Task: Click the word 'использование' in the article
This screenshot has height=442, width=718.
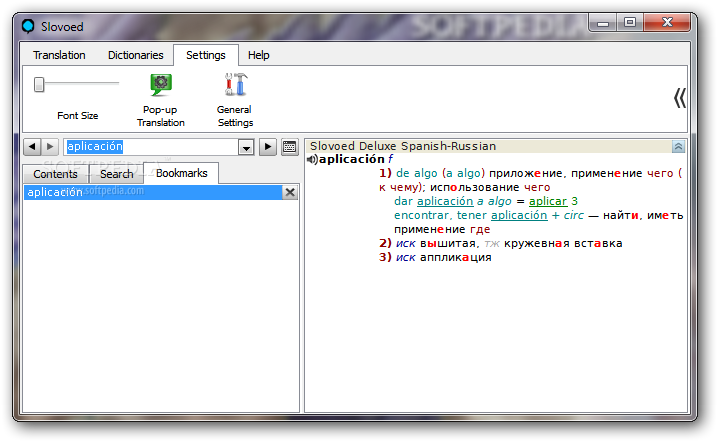Action: click(475, 187)
